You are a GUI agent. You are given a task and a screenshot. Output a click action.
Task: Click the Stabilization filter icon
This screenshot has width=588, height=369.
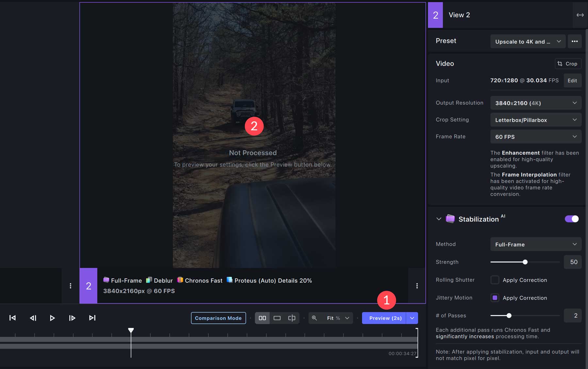click(x=450, y=219)
